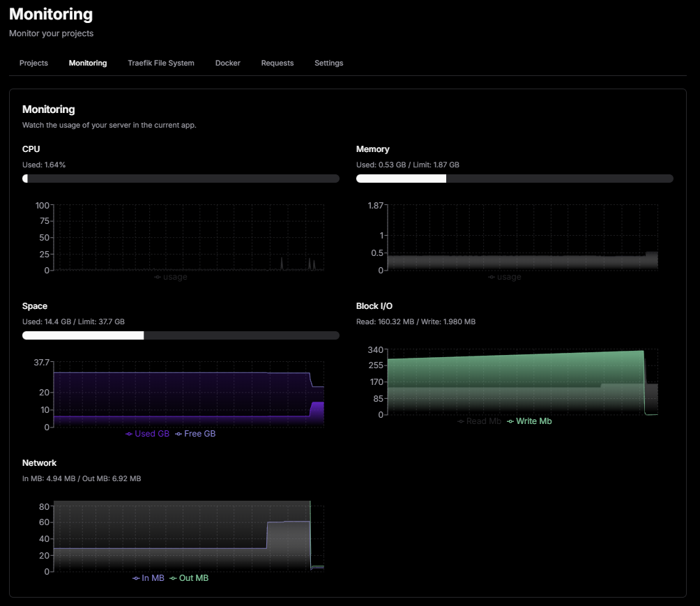Open the Requests tab
Screen dimensions: 700x606
(x=277, y=63)
